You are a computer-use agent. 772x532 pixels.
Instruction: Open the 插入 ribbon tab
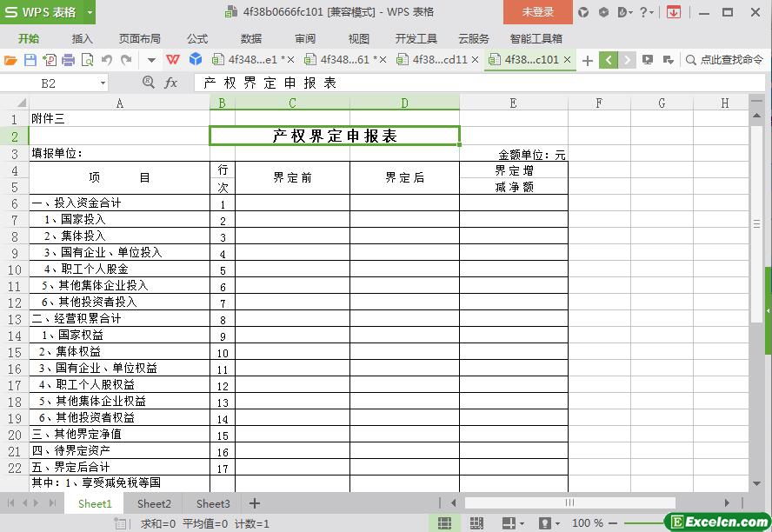coord(82,38)
